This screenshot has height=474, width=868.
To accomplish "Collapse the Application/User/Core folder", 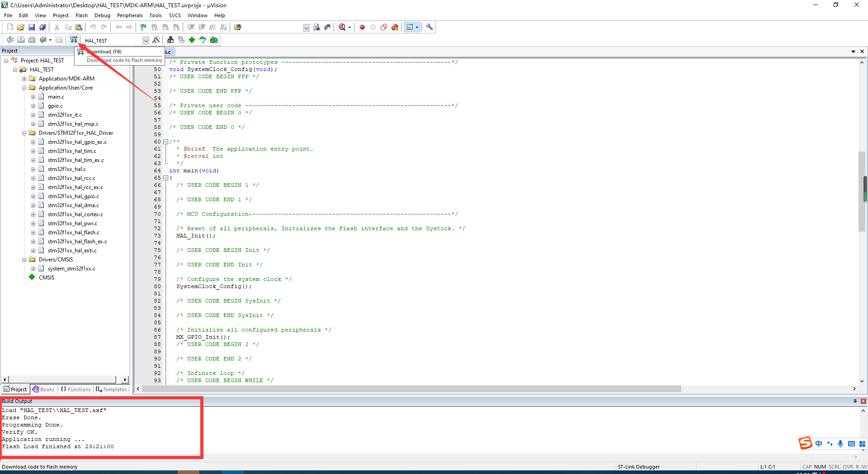I will (x=24, y=87).
